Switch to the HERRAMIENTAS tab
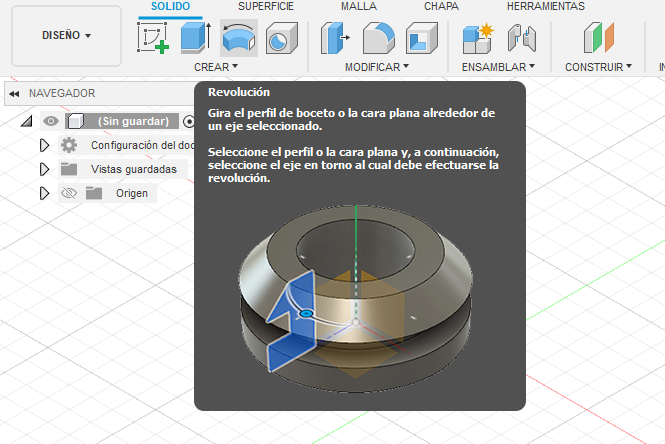This screenshot has height=444, width=665. tap(546, 6)
